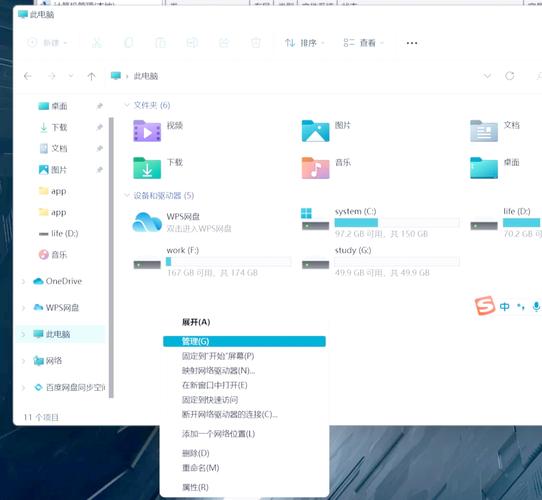Collapse the 文件夹 (6) group
Viewport: 542px width, 500px height.
click(x=127, y=105)
